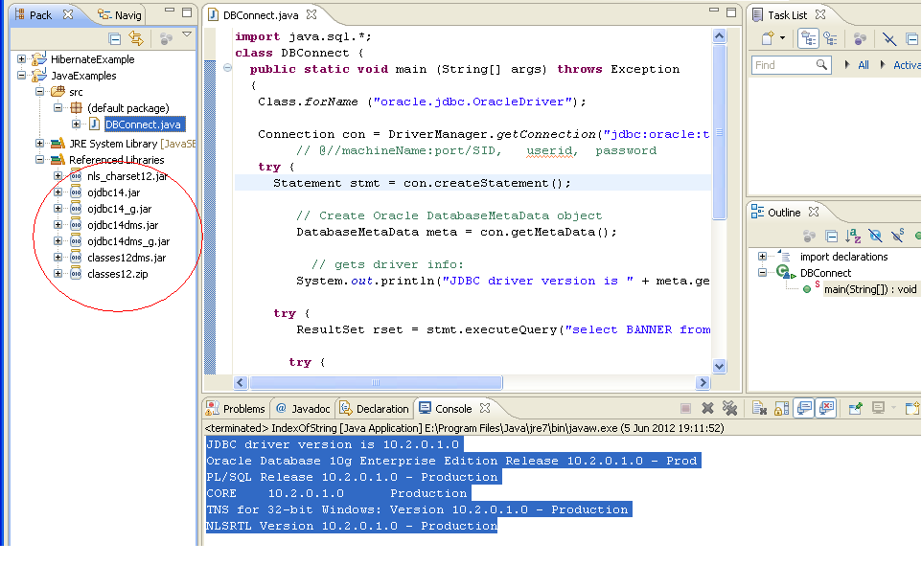922x588 pixels.
Task: Click the Find field in Task List
Action: pyautogui.click(x=791, y=64)
